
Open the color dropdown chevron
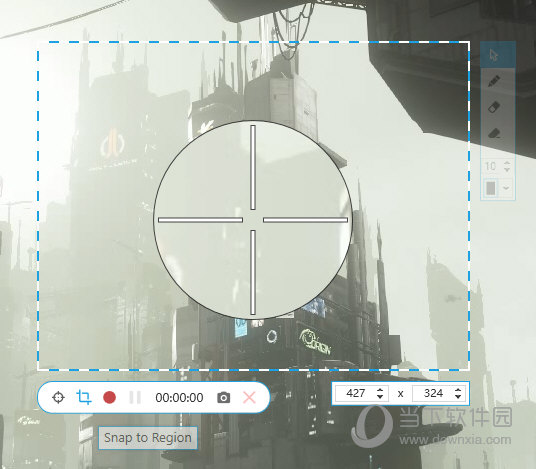point(506,188)
